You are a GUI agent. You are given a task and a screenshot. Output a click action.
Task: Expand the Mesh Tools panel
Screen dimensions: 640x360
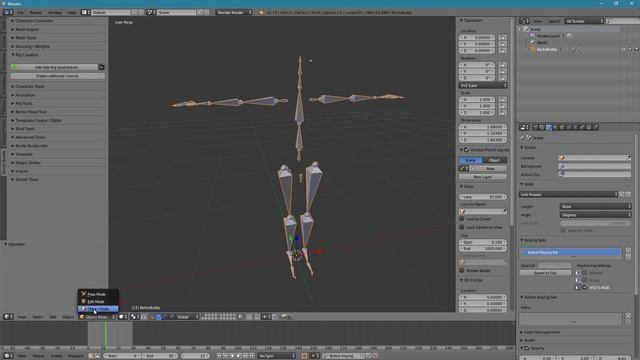pos(26,38)
